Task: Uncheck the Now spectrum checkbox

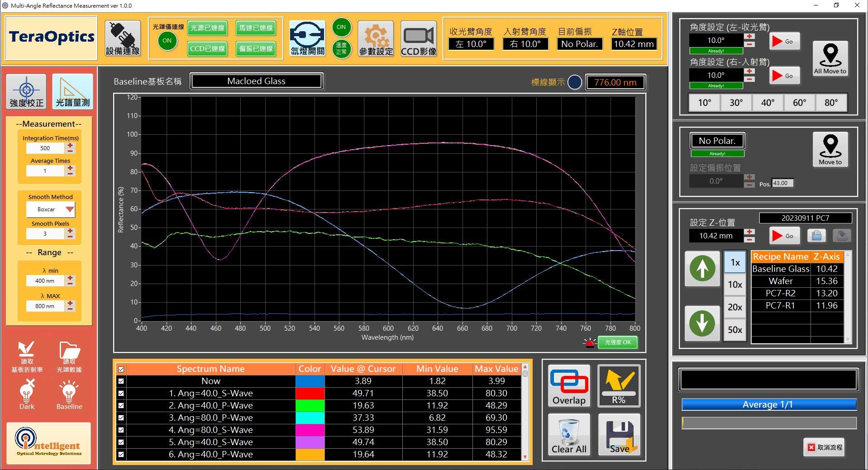Action: (x=121, y=381)
